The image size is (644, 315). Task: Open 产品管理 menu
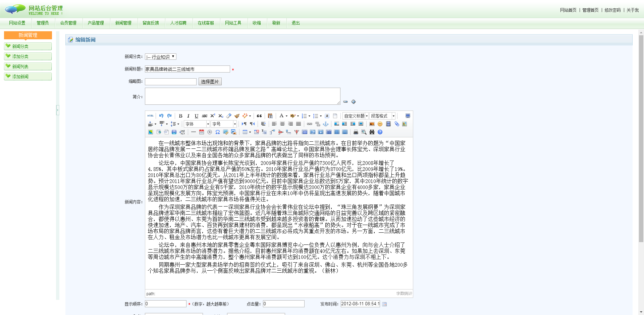click(x=96, y=23)
